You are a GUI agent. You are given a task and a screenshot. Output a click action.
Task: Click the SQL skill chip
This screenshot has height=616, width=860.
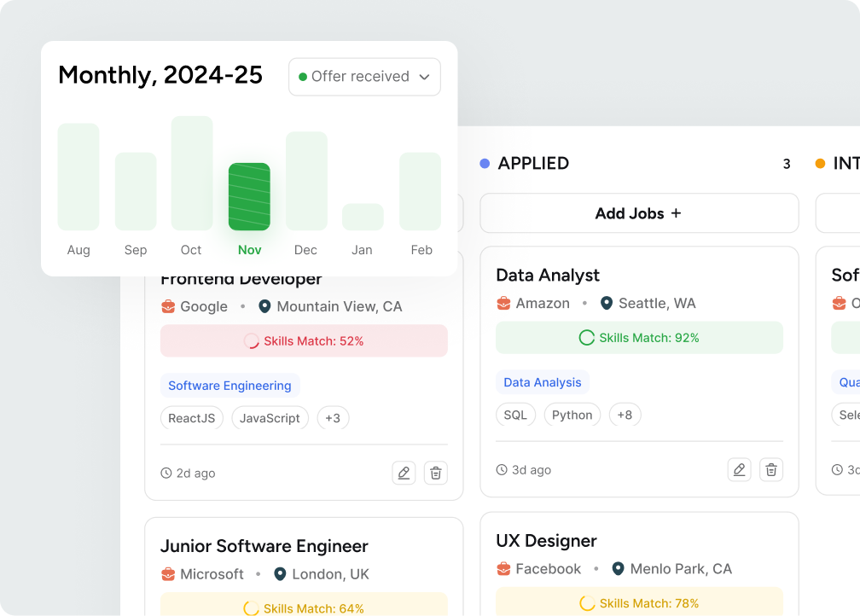(x=515, y=415)
